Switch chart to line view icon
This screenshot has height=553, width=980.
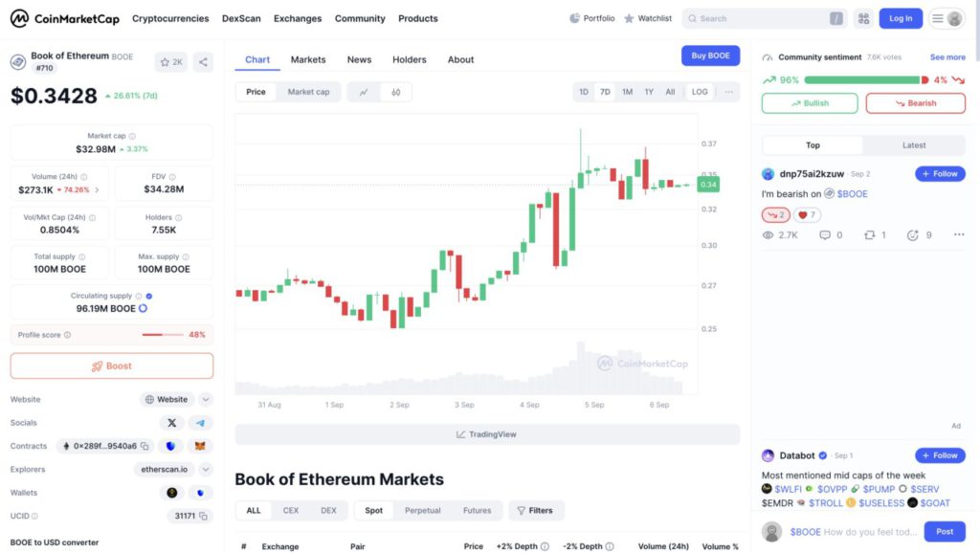coord(364,92)
